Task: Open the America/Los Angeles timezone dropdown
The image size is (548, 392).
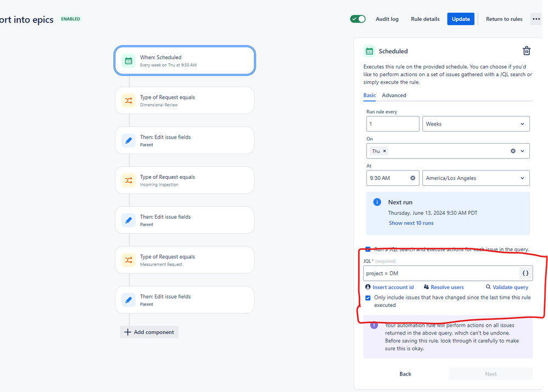Action: [x=476, y=178]
